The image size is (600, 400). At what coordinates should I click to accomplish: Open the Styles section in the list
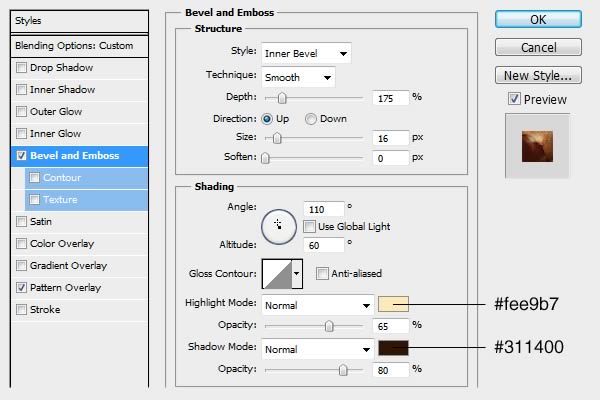pyautogui.click(x=80, y=21)
